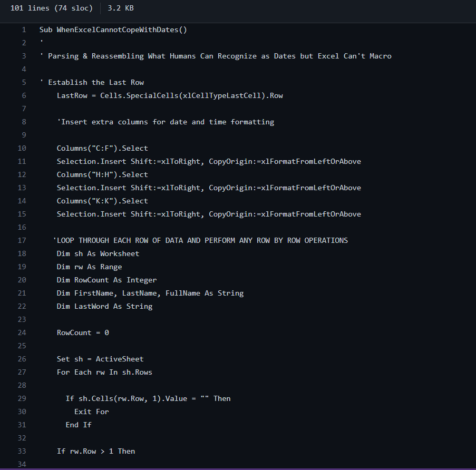Screen dimensions: 476x470
Task: Place cursor on Columns("H:H").Select line
Action: (x=102, y=174)
